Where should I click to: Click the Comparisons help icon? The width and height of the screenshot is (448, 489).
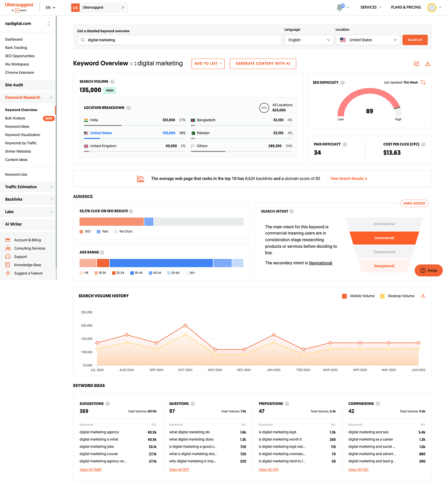tap(378, 404)
